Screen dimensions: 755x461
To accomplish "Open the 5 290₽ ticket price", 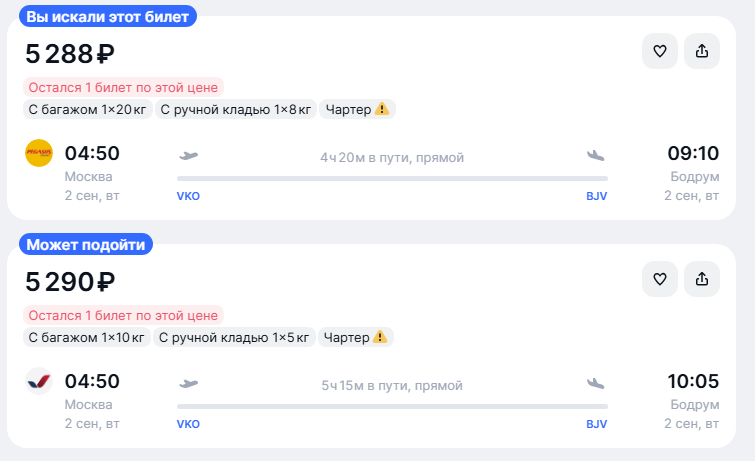I will (70, 282).
